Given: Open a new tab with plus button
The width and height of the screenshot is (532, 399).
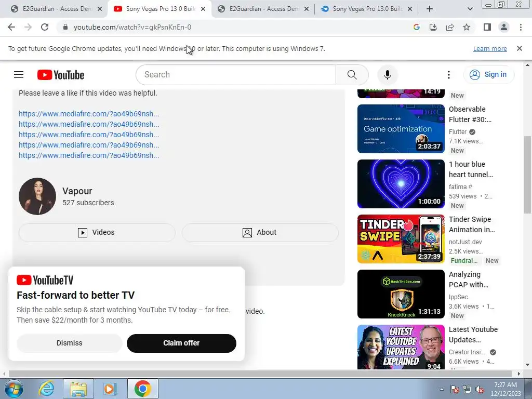Looking at the screenshot, I should coord(429,9).
